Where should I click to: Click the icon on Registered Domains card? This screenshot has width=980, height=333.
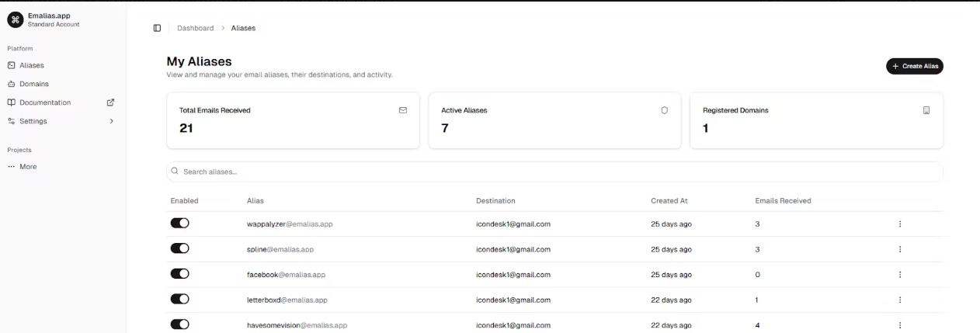(926, 110)
